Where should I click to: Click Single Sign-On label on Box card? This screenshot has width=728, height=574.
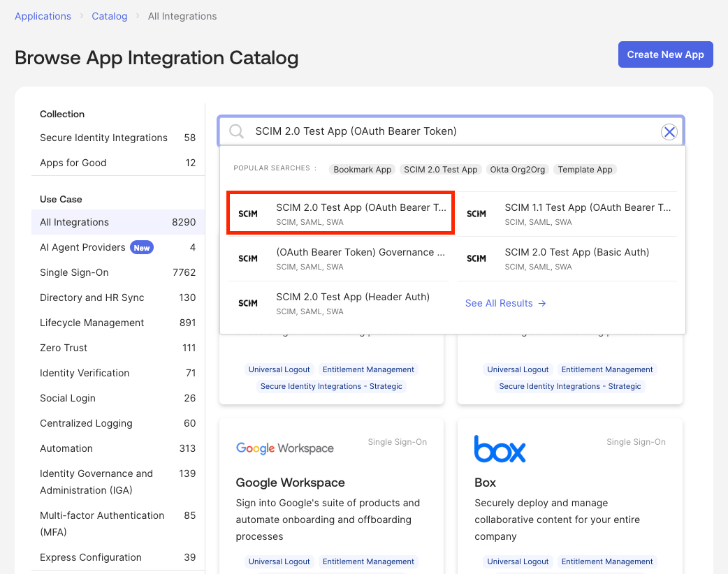coord(636,442)
